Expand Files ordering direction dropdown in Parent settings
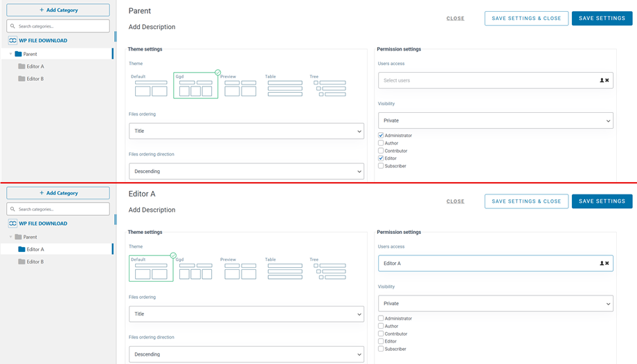 tap(246, 171)
